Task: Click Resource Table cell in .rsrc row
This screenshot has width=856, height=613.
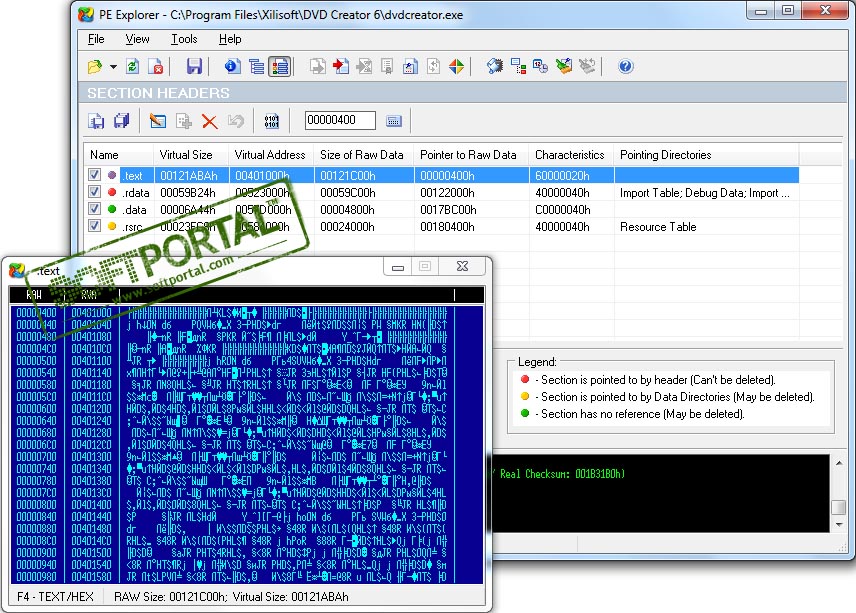Action: 658,227
